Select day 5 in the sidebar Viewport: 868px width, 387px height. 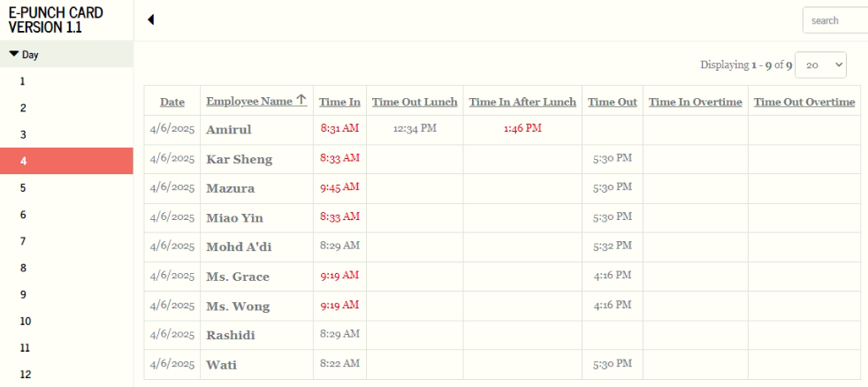point(22,187)
